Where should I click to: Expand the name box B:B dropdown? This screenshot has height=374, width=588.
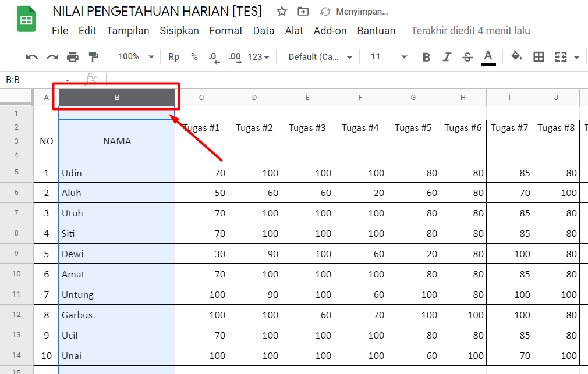(67, 80)
